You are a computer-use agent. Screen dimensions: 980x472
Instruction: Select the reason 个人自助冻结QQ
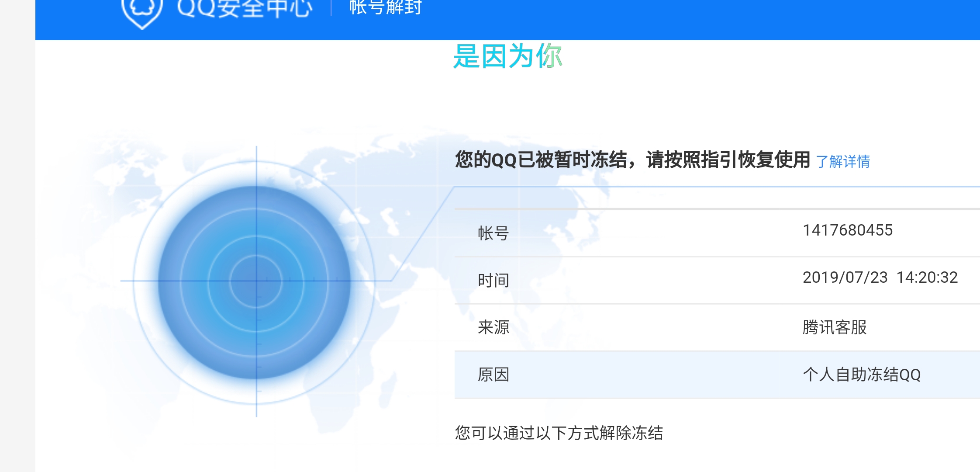862,375
